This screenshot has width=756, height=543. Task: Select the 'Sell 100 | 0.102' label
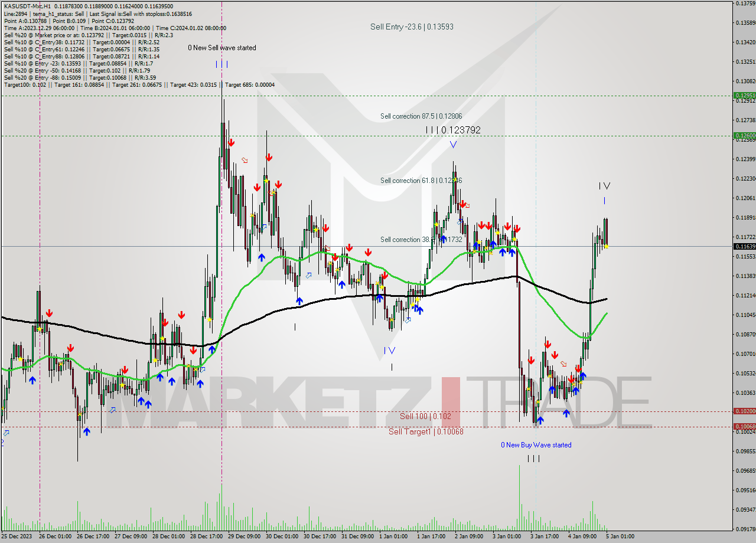point(425,416)
